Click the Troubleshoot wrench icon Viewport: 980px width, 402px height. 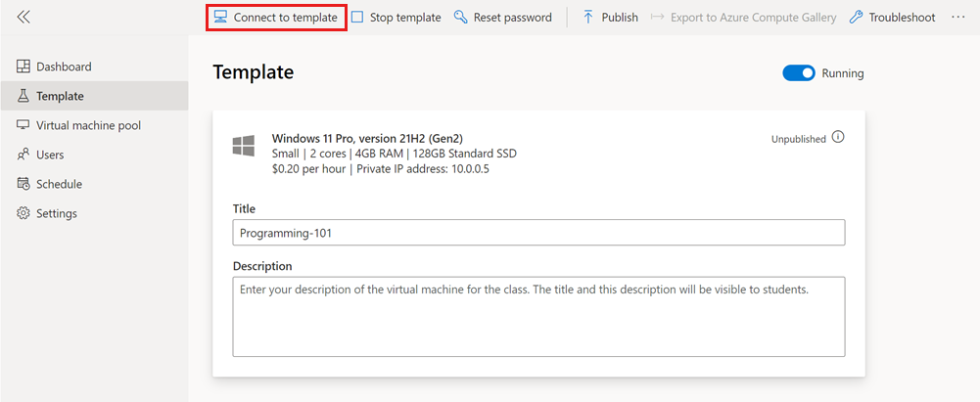(x=856, y=18)
